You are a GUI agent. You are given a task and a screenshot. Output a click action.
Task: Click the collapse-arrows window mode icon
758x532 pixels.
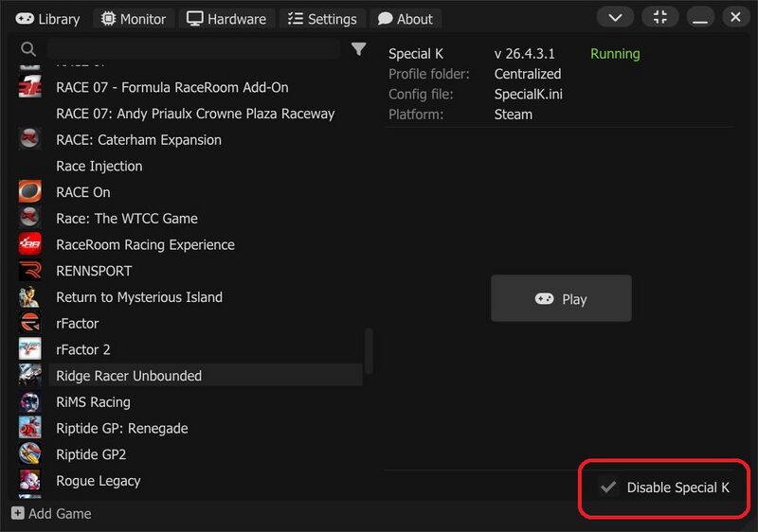pyautogui.click(x=659, y=17)
